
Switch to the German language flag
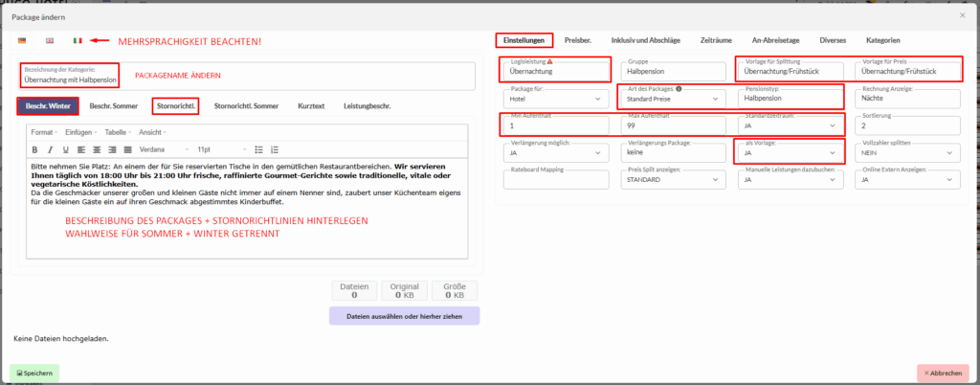pos(22,41)
